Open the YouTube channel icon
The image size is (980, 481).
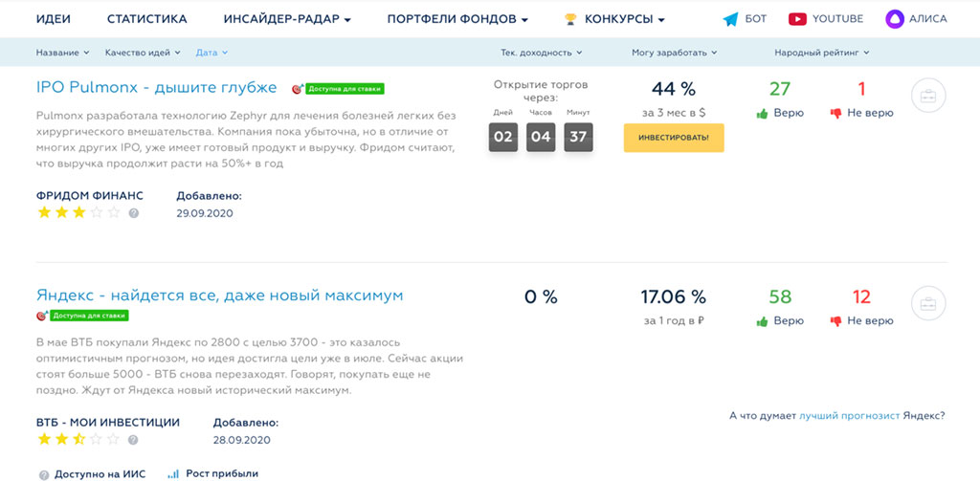(797, 19)
